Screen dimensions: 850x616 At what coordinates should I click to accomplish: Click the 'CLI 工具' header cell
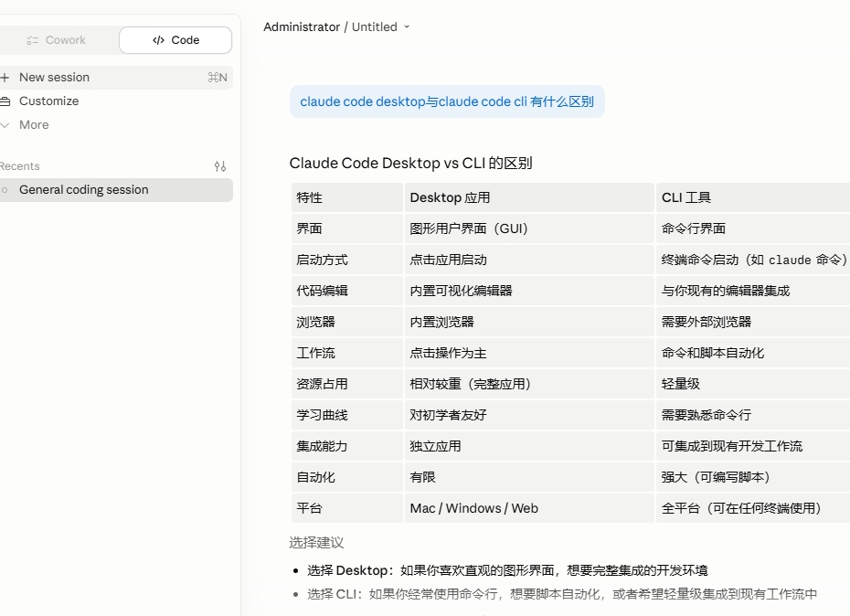coord(753,197)
